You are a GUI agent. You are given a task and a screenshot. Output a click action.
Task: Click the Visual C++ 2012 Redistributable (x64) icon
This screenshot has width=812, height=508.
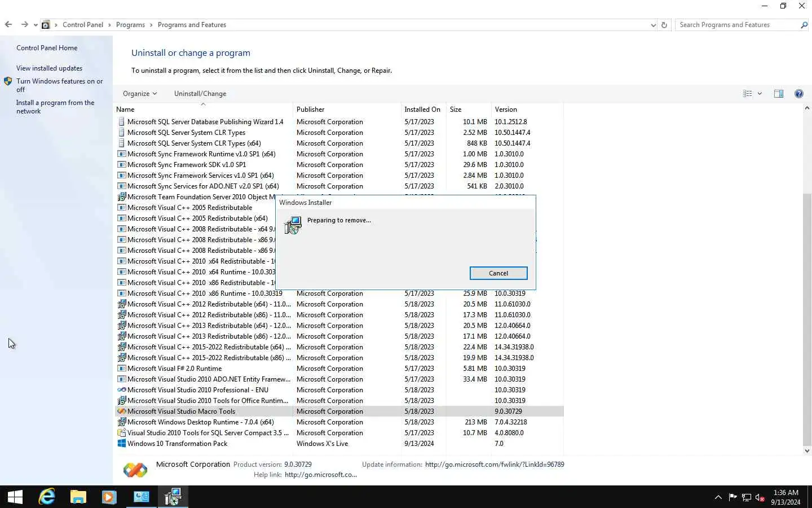coord(121,304)
